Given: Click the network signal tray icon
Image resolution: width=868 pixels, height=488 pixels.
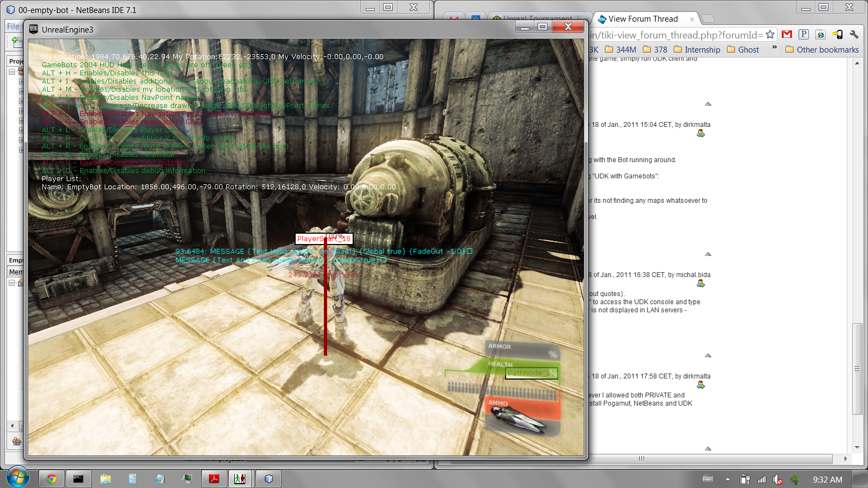Looking at the screenshot, I should click(762, 479).
